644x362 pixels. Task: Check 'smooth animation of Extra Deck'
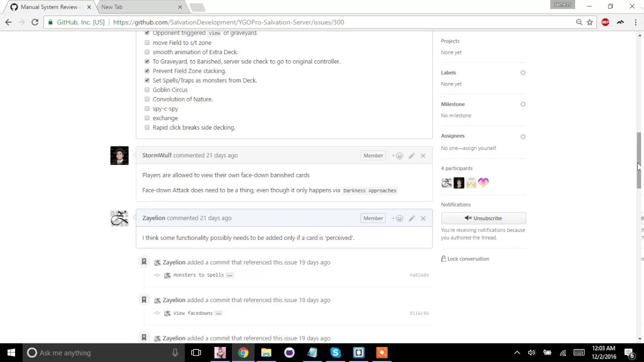(x=147, y=52)
